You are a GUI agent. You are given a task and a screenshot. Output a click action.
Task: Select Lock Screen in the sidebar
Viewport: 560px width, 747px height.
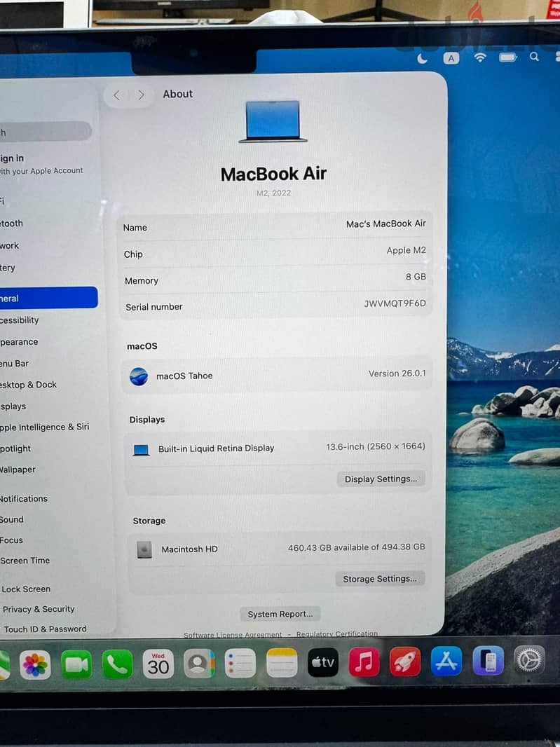(26, 589)
